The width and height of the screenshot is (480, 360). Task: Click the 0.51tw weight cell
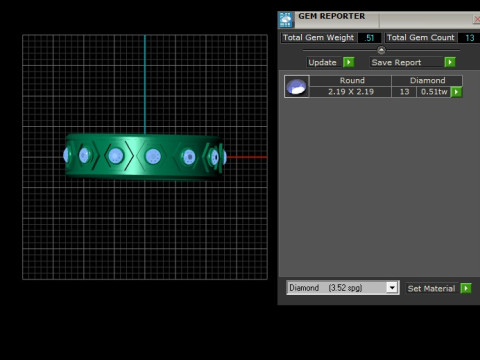pyautogui.click(x=434, y=92)
